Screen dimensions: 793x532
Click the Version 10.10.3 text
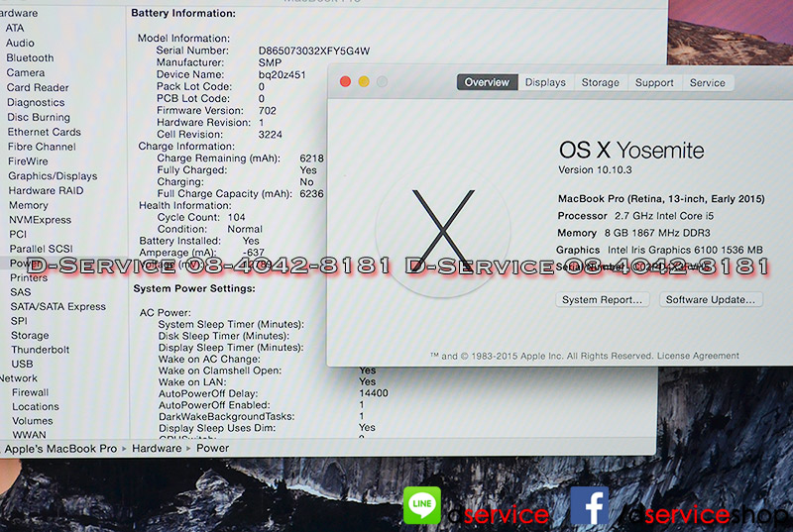click(595, 169)
